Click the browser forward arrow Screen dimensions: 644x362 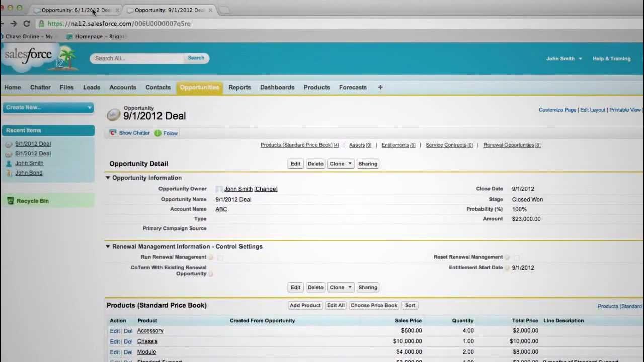pyautogui.click(x=14, y=23)
